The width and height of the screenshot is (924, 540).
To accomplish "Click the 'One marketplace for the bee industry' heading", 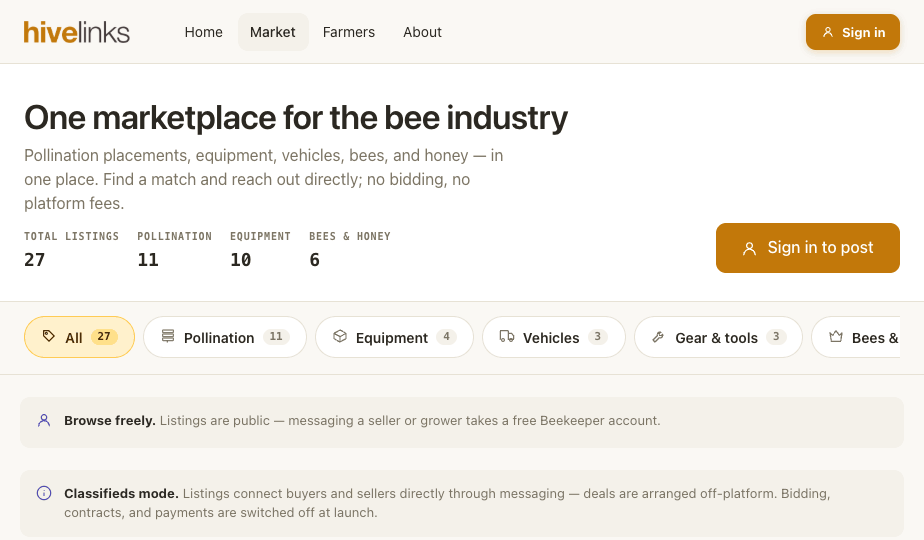I will click(296, 117).
